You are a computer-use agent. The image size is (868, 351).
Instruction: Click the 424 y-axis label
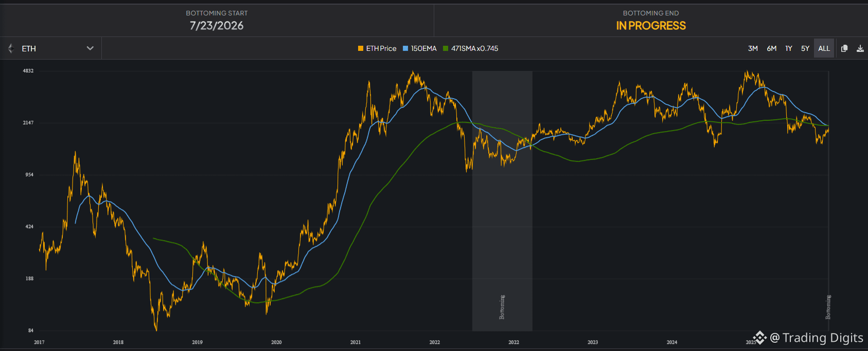(30, 227)
